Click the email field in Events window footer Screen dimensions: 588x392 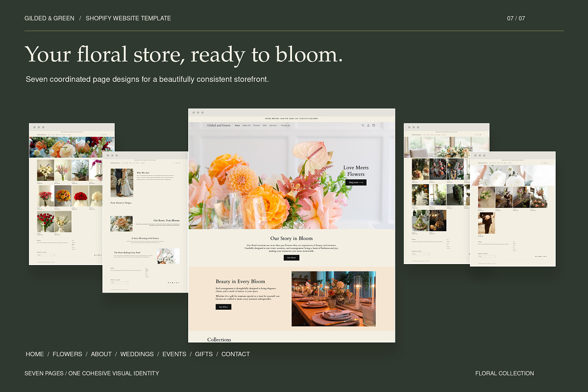pyautogui.click(x=421, y=254)
